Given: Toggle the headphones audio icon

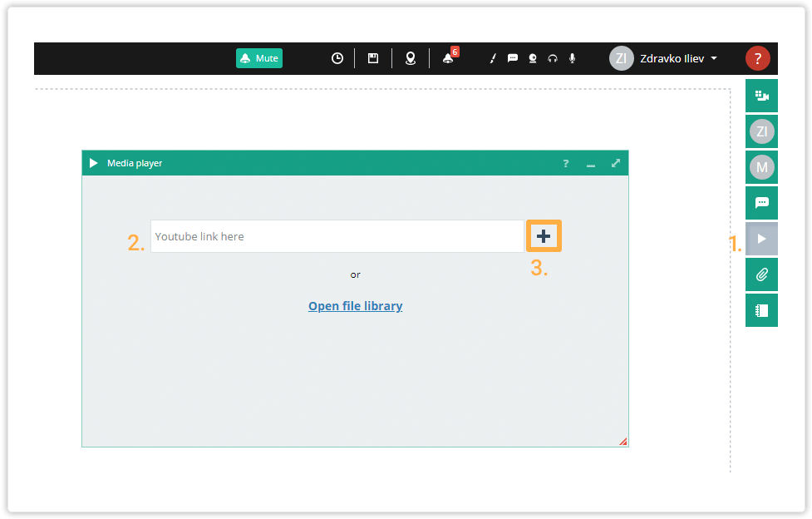Looking at the screenshot, I should [x=553, y=58].
